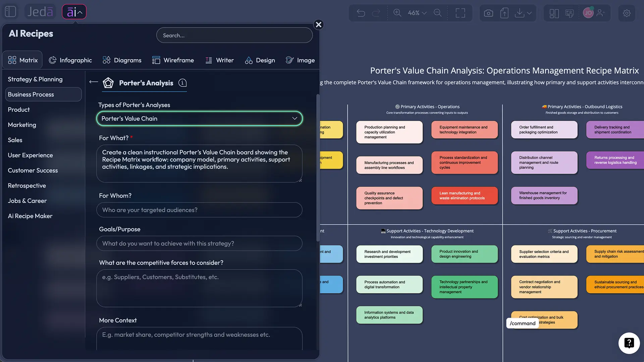Click the fit-to-screen frame icon
This screenshot has width=644, height=362.
point(460,13)
